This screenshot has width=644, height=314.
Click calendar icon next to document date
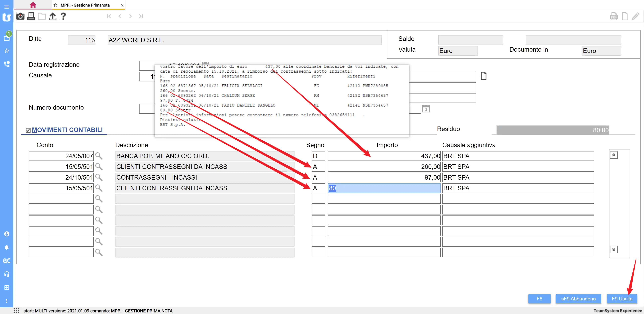pos(426,109)
